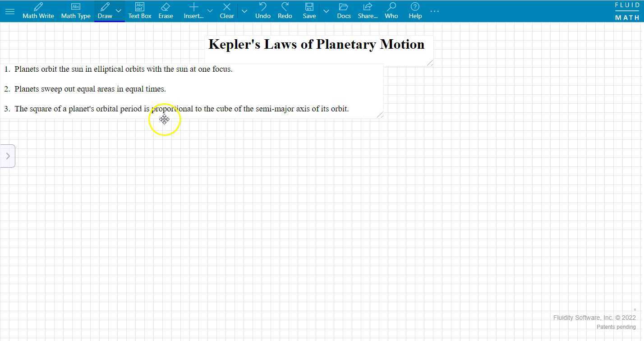
Task: Undo the last action
Action: (x=262, y=11)
